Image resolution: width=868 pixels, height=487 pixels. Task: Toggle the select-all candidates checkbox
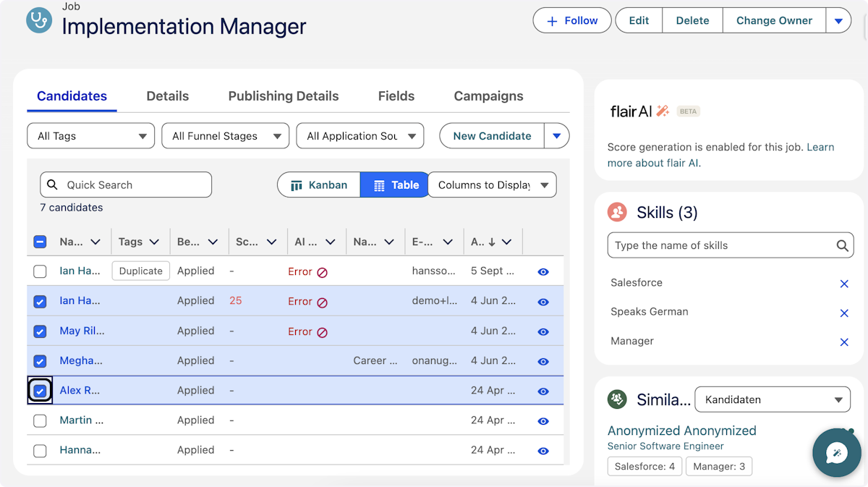(40, 241)
